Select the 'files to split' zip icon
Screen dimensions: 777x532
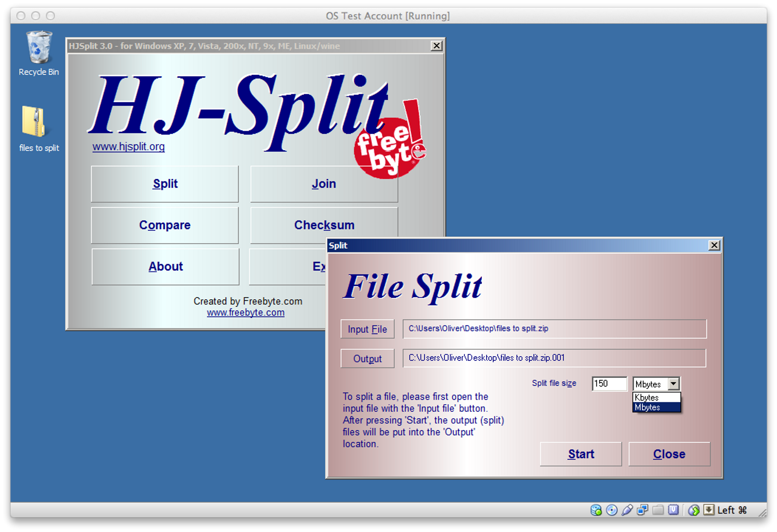38,129
